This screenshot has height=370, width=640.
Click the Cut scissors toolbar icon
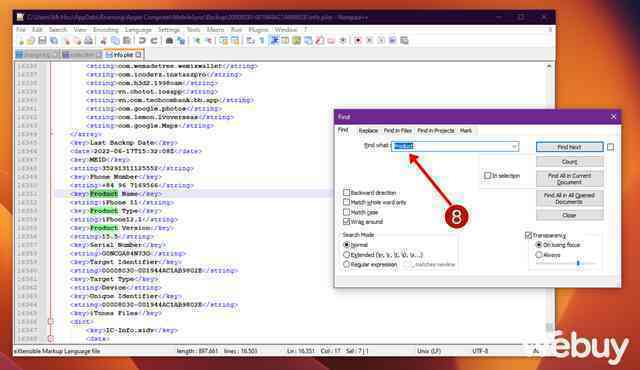[x=104, y=40]
